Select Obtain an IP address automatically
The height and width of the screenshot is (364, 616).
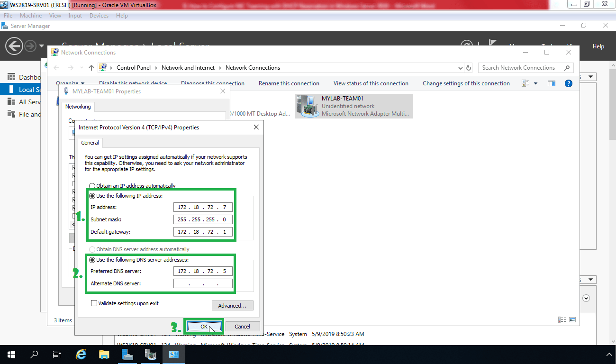point(92,186)
